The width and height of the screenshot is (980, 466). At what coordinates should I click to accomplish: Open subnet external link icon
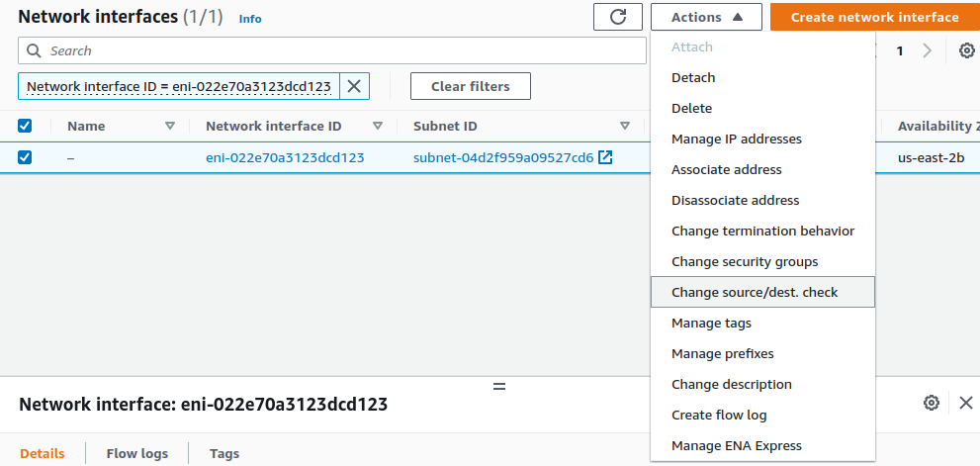pos(605,157)
